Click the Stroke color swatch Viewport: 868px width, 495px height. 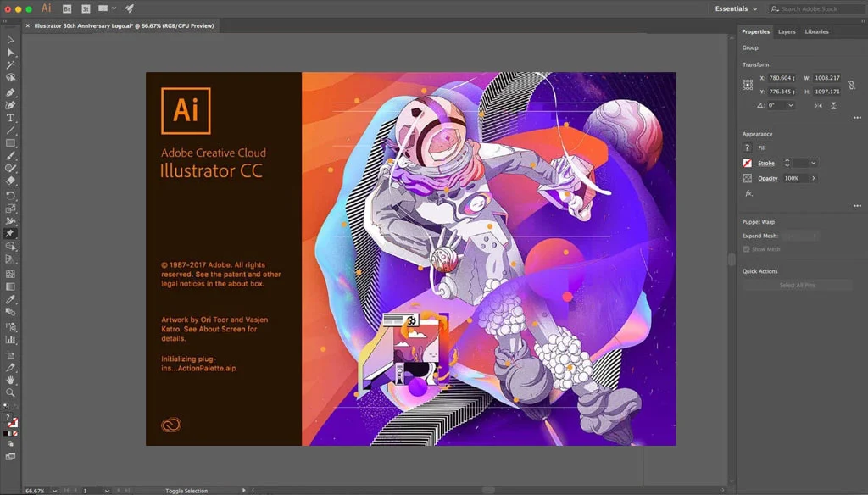(747, 162)
